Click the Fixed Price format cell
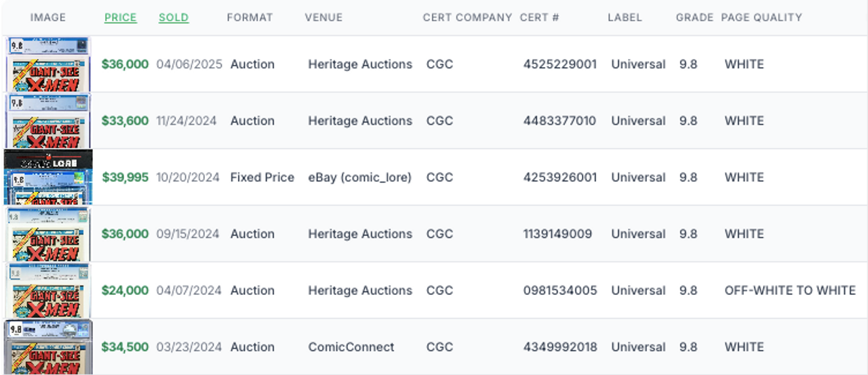This screenshot has height=375, width=868. coord(262,178)
